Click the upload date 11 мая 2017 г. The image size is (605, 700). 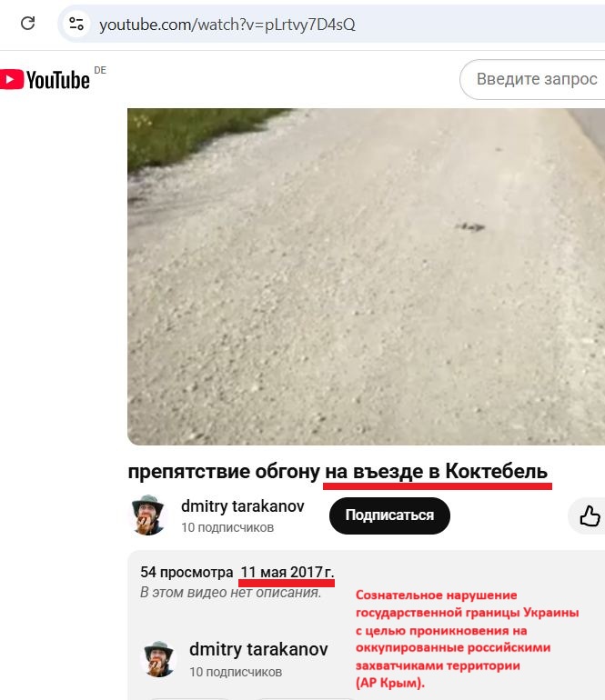tap(287, 572)
